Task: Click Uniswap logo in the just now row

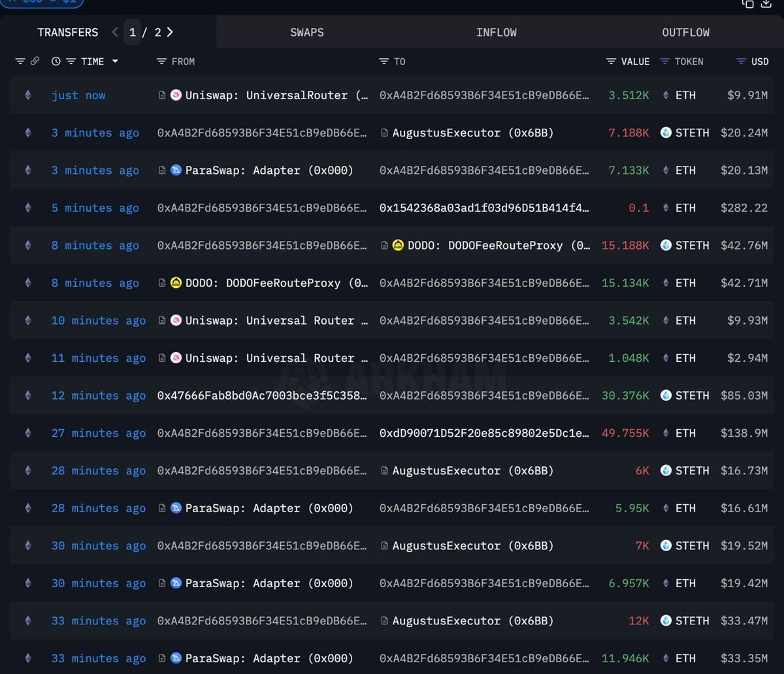Action: (176, 95)
